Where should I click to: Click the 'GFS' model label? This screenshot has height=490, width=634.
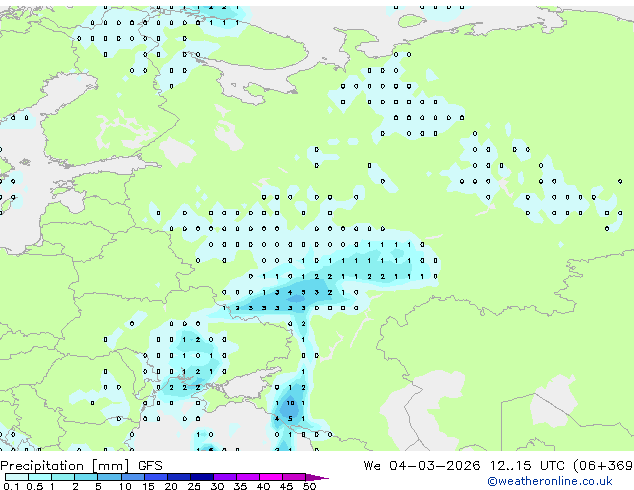[150, 466]
